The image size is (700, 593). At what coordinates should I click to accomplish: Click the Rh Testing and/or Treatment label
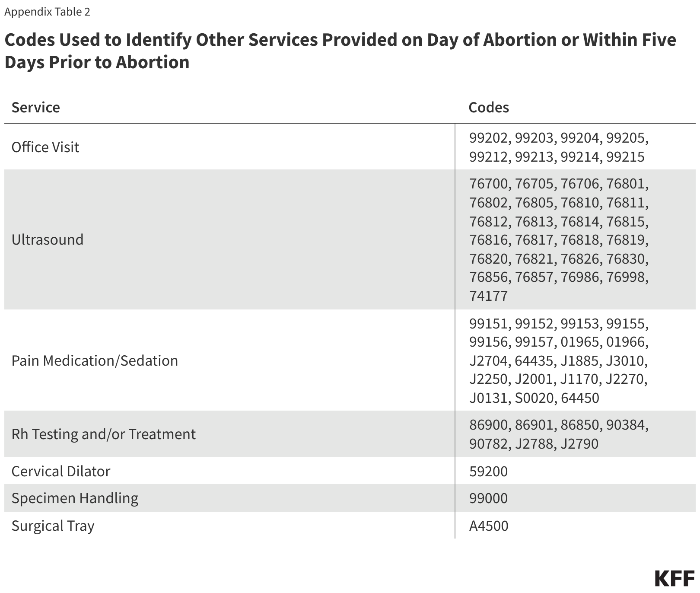[x=104, y=434]
